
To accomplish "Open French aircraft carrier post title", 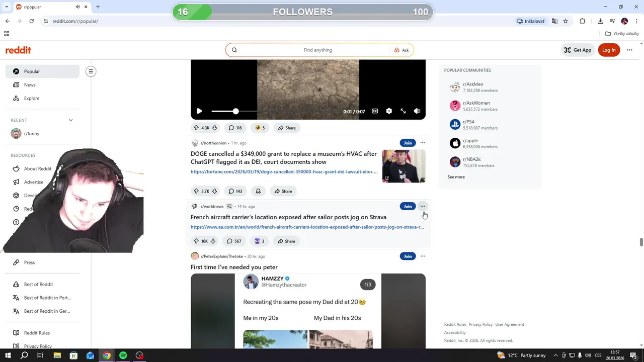I will pos(288,217).
